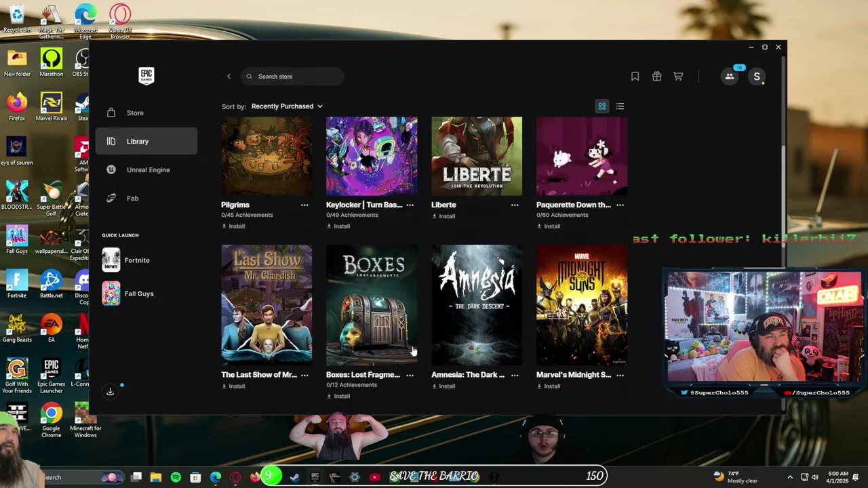Image resolution: width=868 pixels, height=488 pixels.
Task: Install The Last Show of Mr. Chardish
Action: [233, 386]
